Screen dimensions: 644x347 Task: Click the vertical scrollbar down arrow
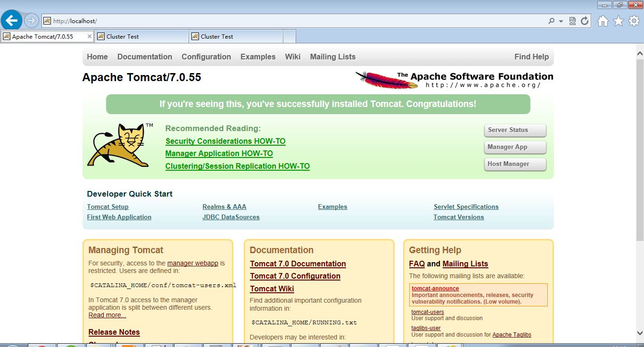coord(640,332)
